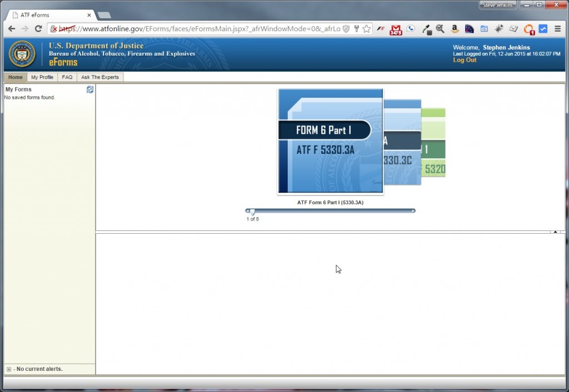
Task: Open the bug spider extension icon
Action: [498, 29]
